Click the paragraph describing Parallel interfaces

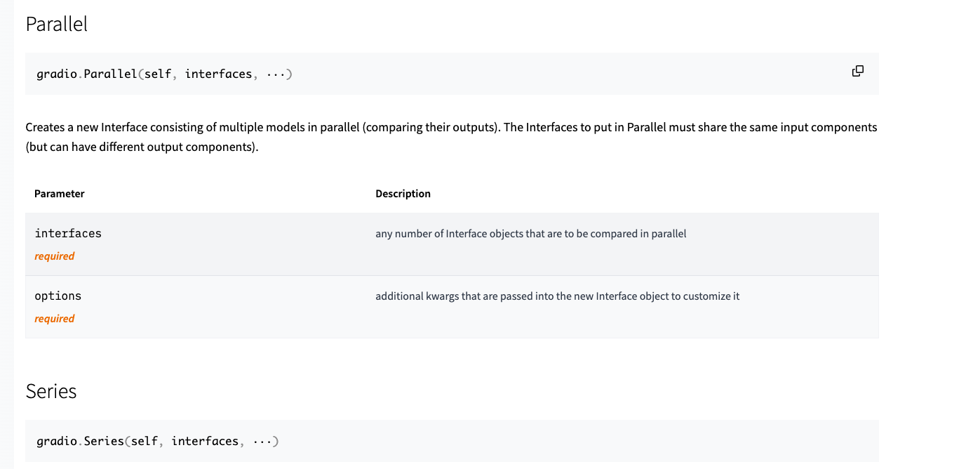(452, 138)
